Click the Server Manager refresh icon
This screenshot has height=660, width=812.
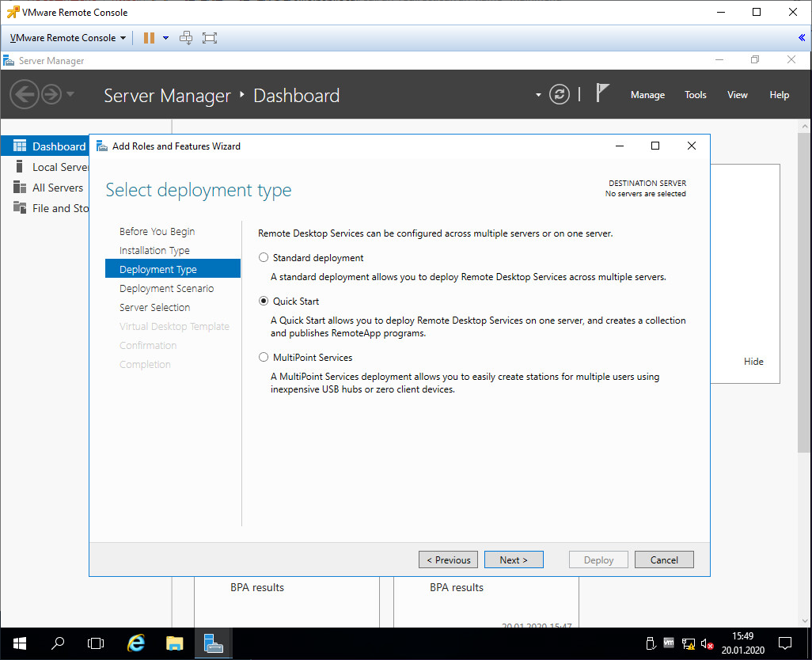point(560,95)
